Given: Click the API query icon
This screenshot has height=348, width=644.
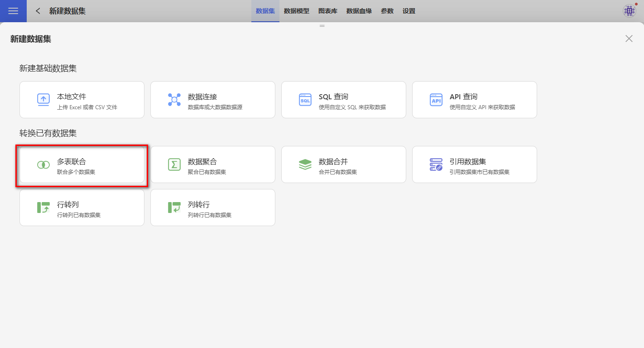Looking at the screenshot, I should 436,100.
